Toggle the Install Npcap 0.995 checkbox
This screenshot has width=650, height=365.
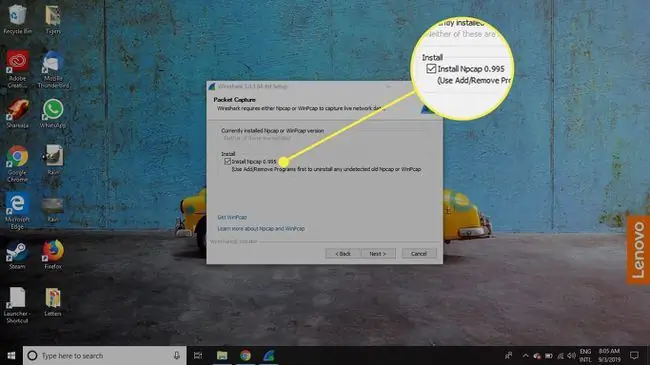pos(228,161)
